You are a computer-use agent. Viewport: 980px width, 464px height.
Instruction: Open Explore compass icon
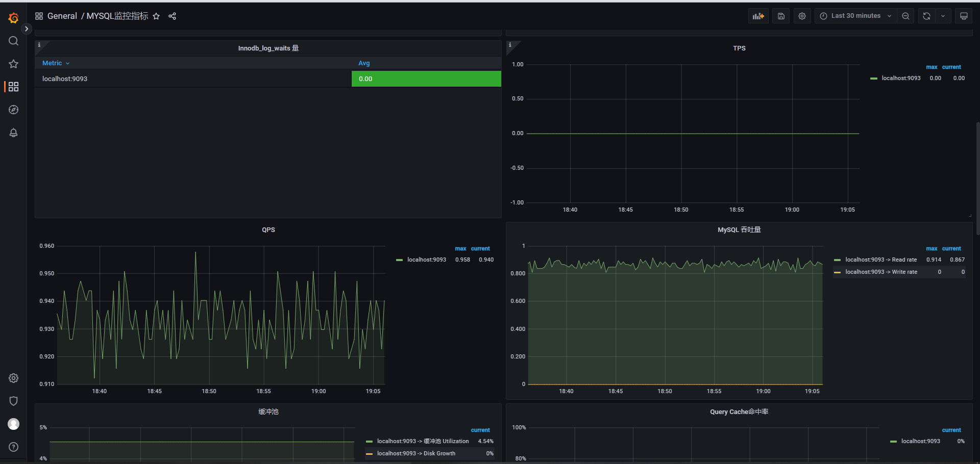click(x=14, y=110)
